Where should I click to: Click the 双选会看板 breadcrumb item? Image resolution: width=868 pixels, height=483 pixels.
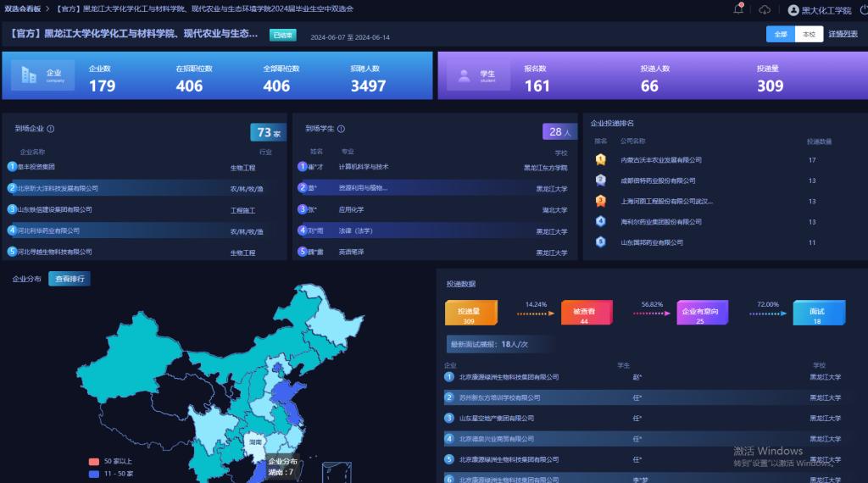tap(22, 8)
